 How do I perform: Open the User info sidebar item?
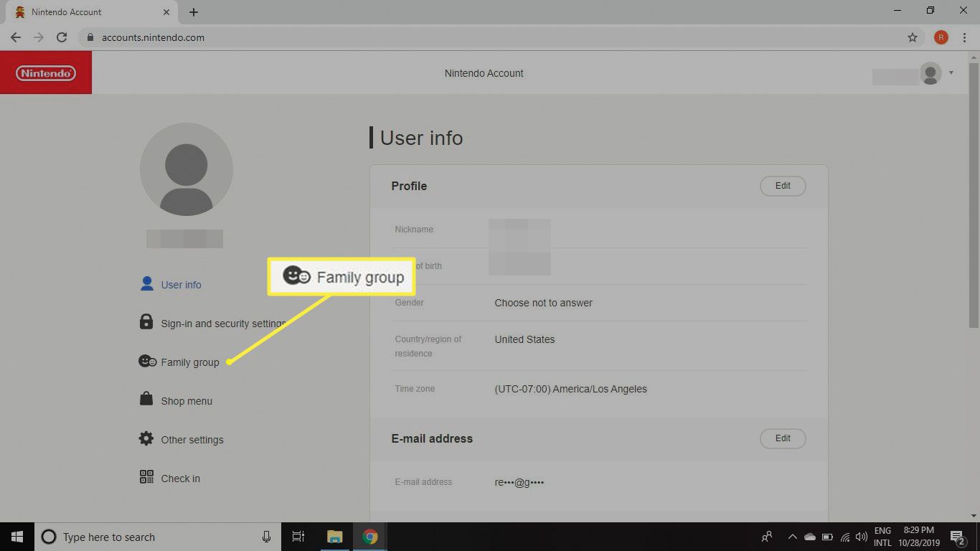click(171, 285)
